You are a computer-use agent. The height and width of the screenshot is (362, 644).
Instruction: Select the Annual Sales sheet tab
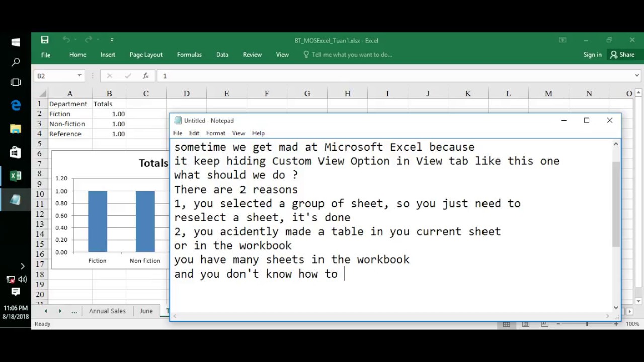(107, 311)
